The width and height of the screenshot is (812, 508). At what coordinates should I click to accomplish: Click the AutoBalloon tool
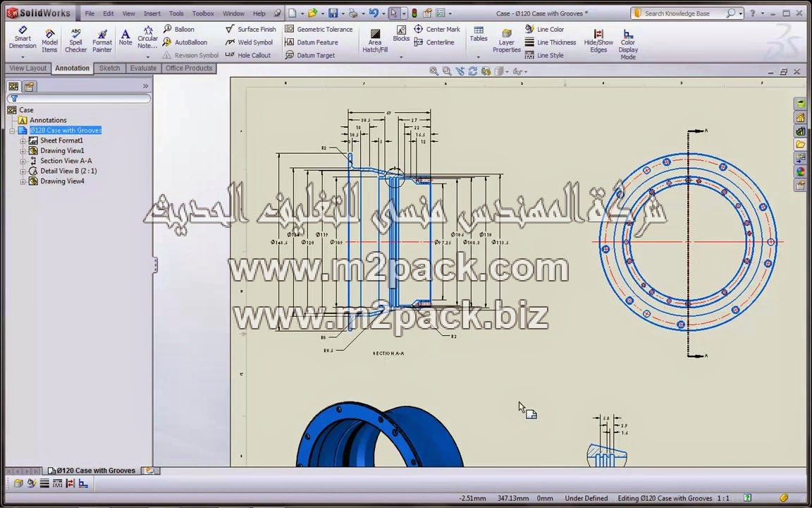coord(185,42)
